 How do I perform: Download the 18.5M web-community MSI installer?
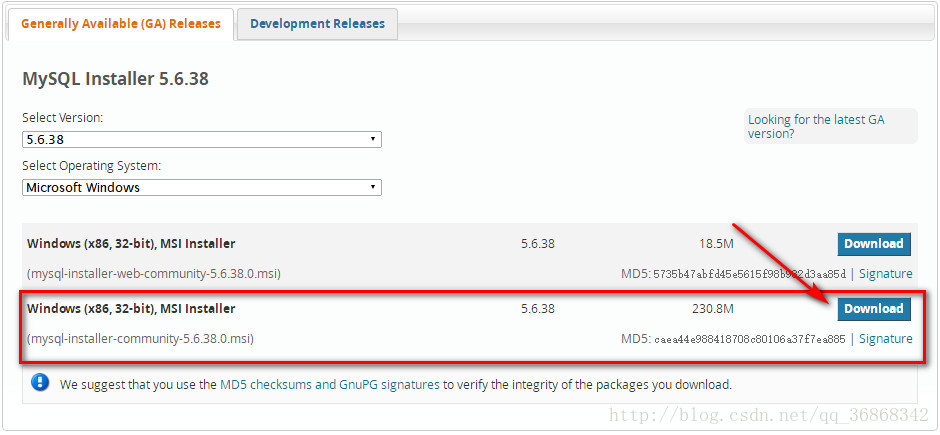coord(873,244)
